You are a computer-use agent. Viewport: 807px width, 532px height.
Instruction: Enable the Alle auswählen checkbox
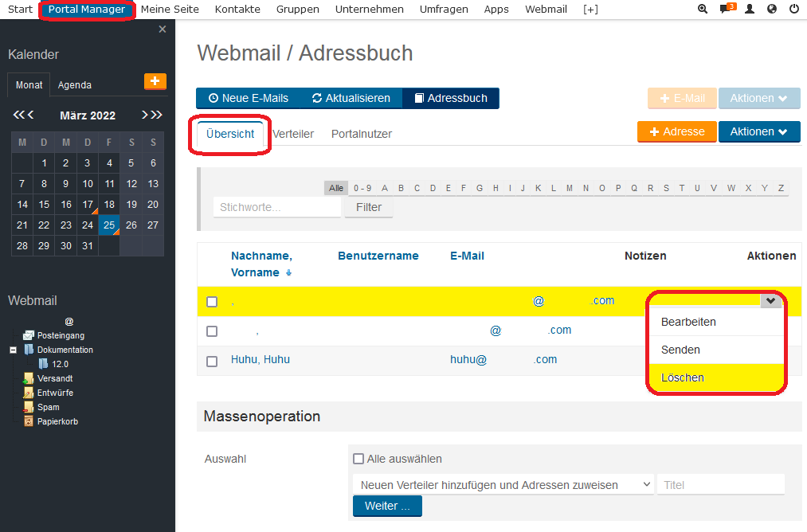(358, 459)
